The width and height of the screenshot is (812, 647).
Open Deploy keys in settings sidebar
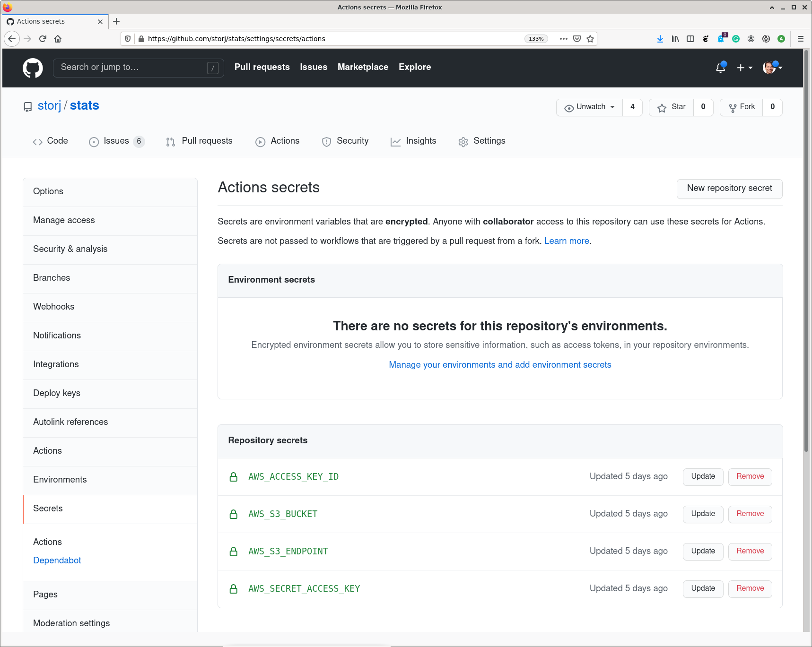(57, 393)
